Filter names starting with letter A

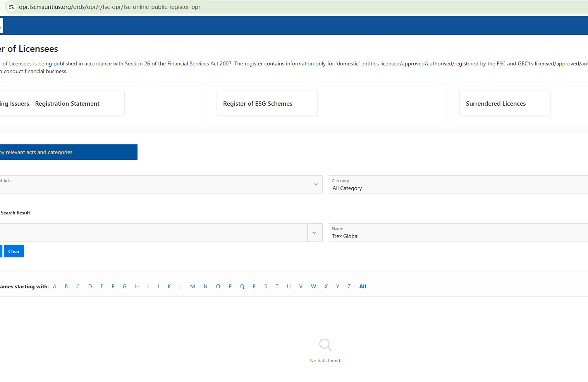[55, 287]
